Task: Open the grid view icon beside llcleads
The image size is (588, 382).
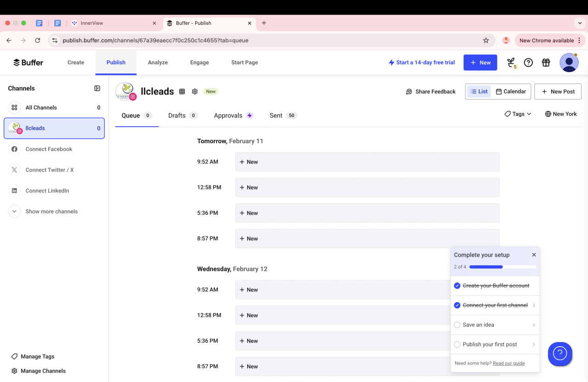Action: pos(182,91)
